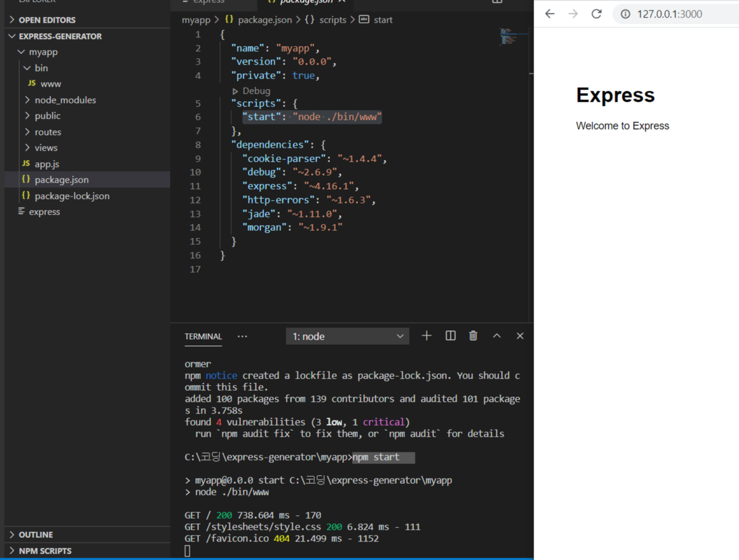Screen dimensions: 739x560
Task: Select the 1: node terminal dropdown
Action: 347,337
